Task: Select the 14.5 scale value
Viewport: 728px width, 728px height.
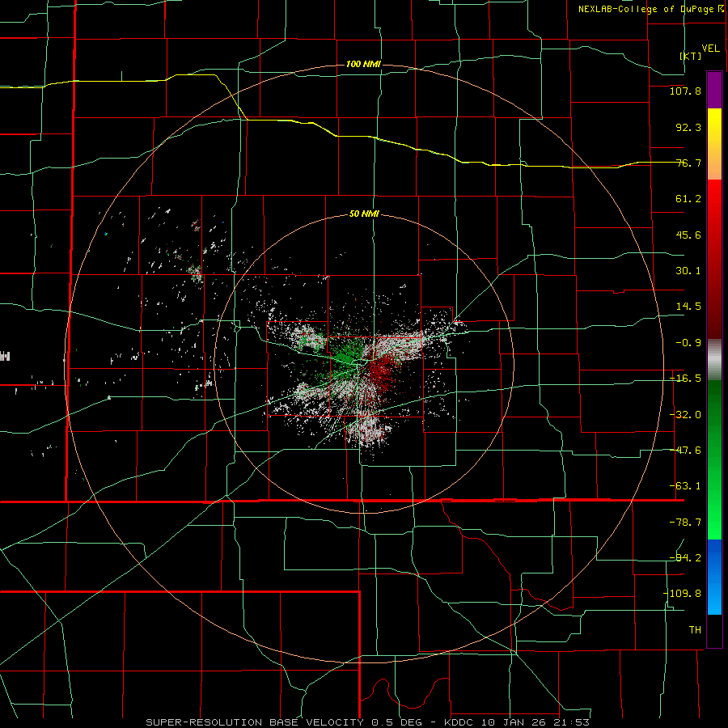Action: pyautogui.click(x=688, y=307)
